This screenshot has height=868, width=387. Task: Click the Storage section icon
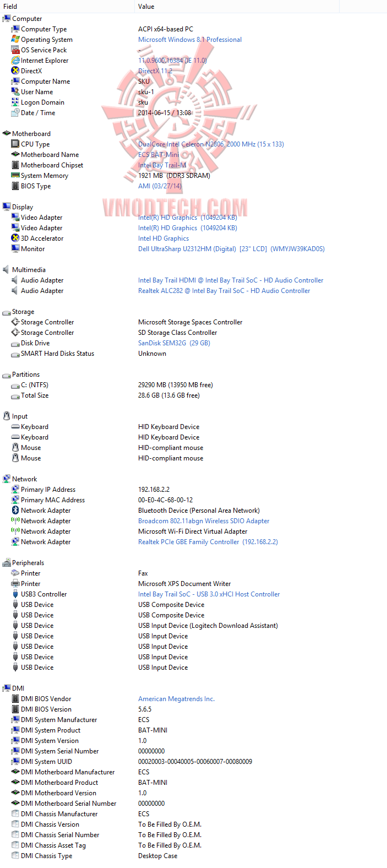[x=7, y=312]
